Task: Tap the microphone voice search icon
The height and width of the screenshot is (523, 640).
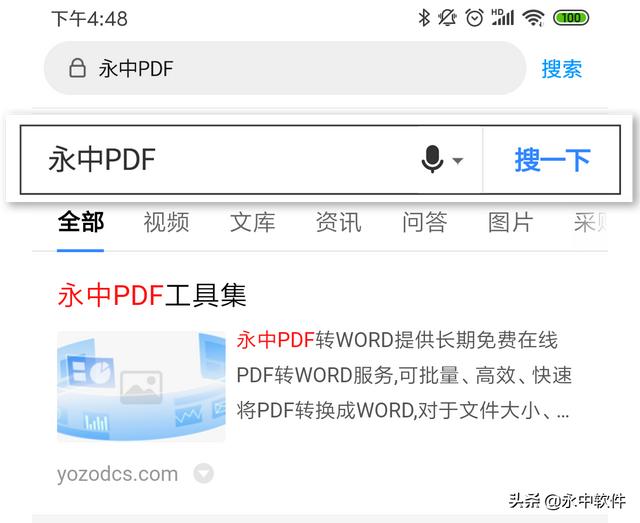Action: [432, 159]
